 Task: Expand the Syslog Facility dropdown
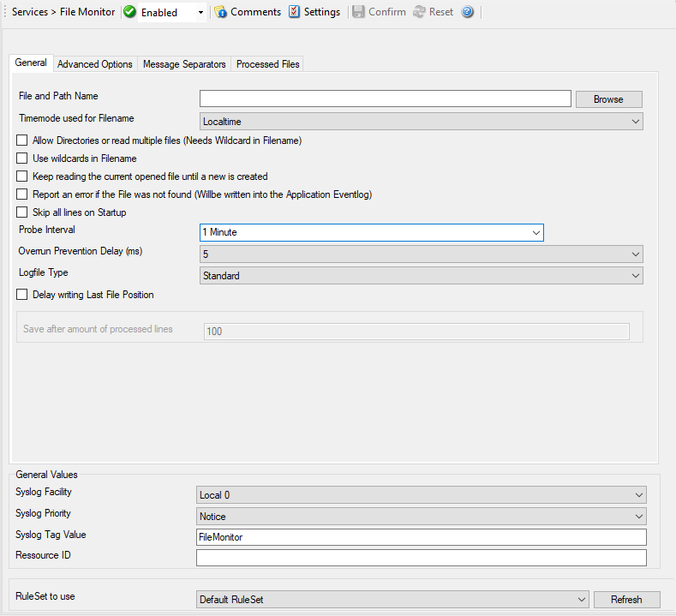point(638,495)
